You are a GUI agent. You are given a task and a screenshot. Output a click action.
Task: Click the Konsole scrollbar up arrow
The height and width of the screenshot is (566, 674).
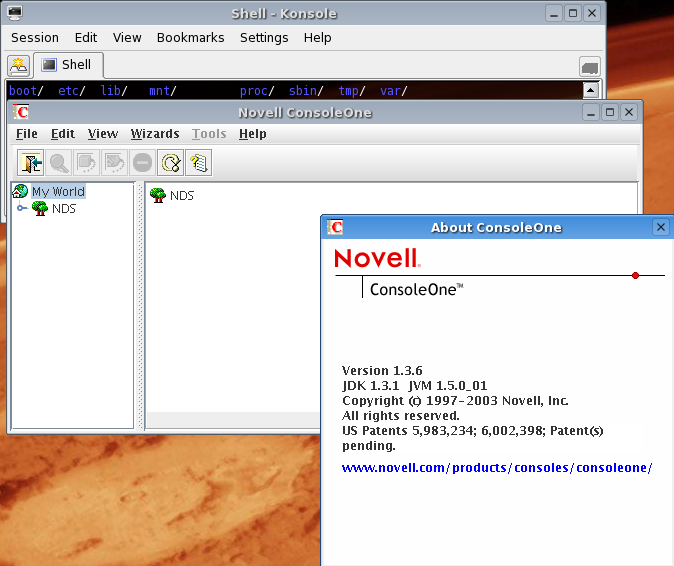(x=590, y=90)
